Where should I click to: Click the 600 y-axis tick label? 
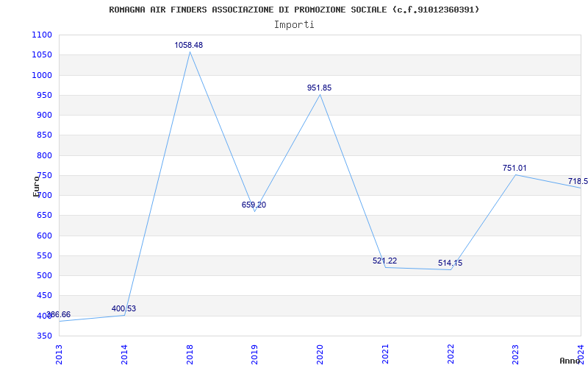tap(45, 236)
